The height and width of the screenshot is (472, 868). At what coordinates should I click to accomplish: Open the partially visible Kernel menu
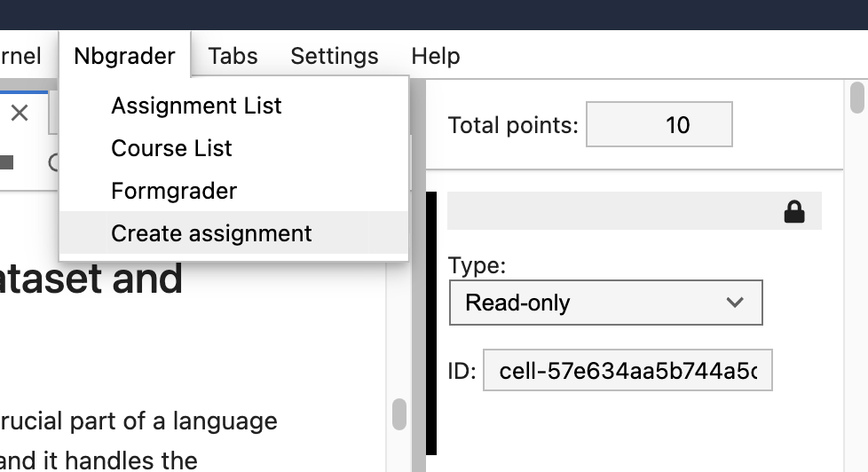point(21,56)
